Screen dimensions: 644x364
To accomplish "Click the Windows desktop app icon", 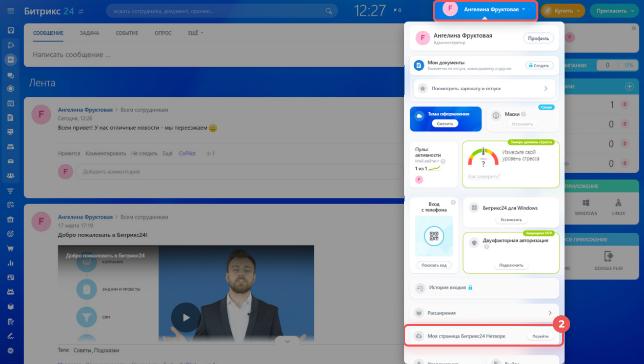I will (586, 204).
